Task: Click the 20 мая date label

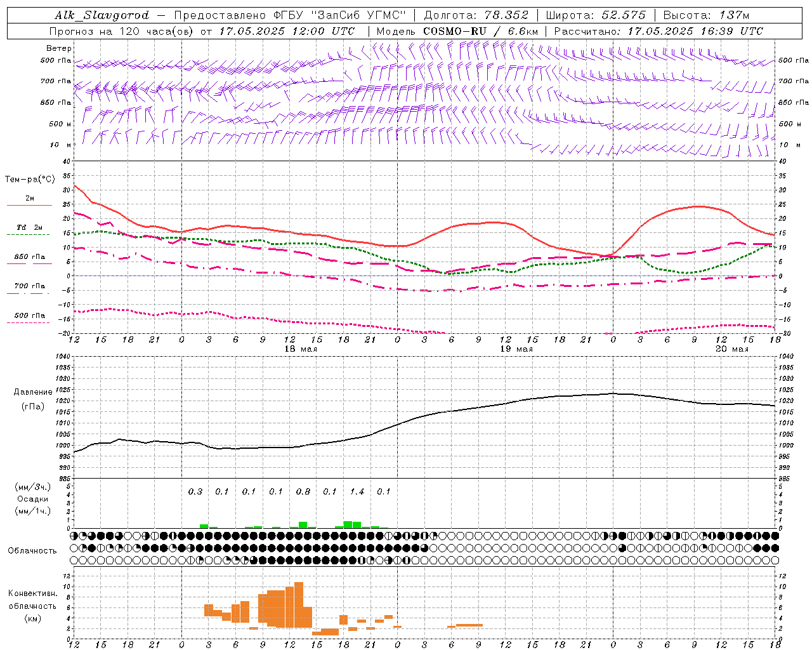Action: tap(731, 349)
